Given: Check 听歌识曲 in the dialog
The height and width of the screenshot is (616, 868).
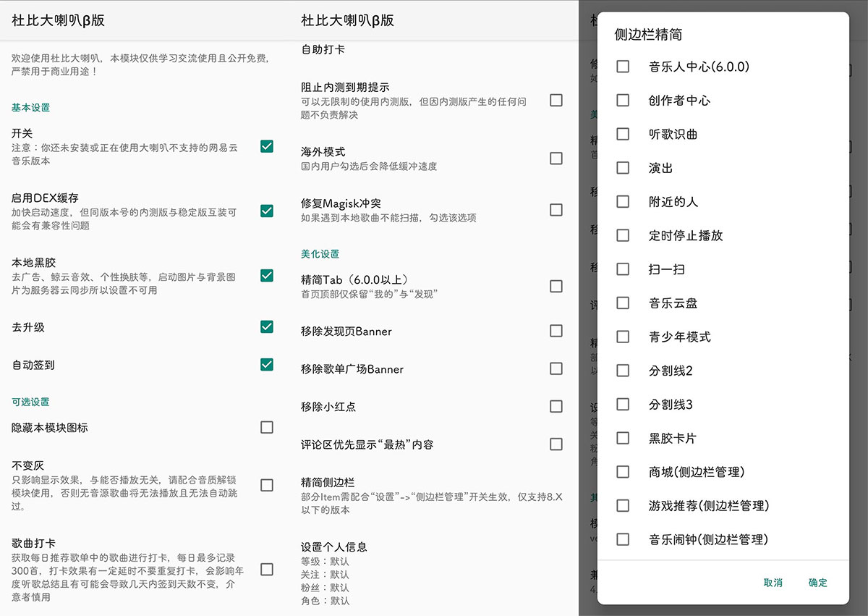Looking at the screenshot, I should (x=622, y=134).
